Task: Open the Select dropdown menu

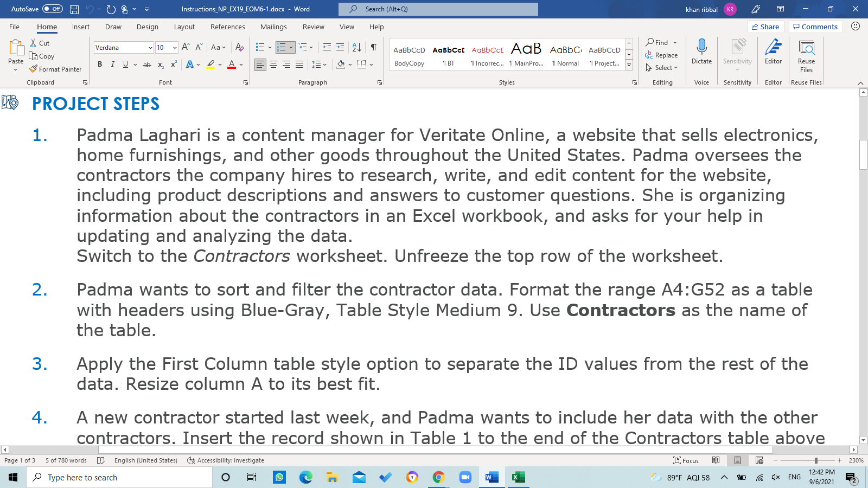Action: point(661,68)
